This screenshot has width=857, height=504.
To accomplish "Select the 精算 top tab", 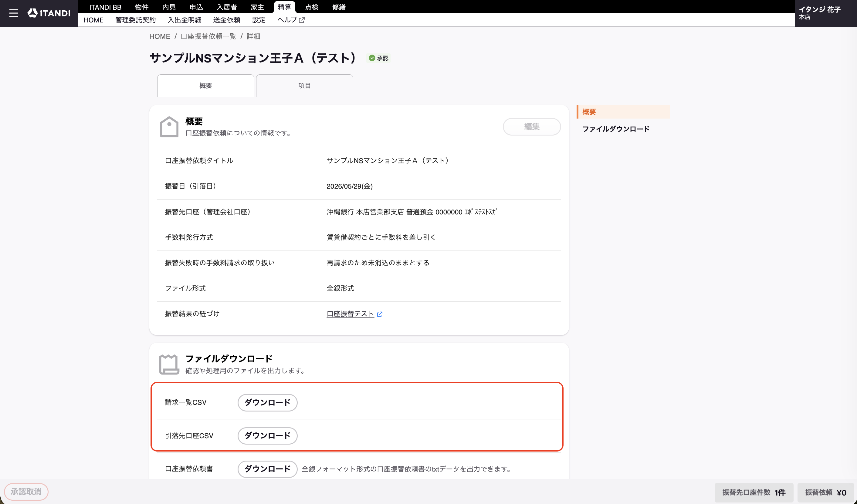I will (x=285, y=7).
